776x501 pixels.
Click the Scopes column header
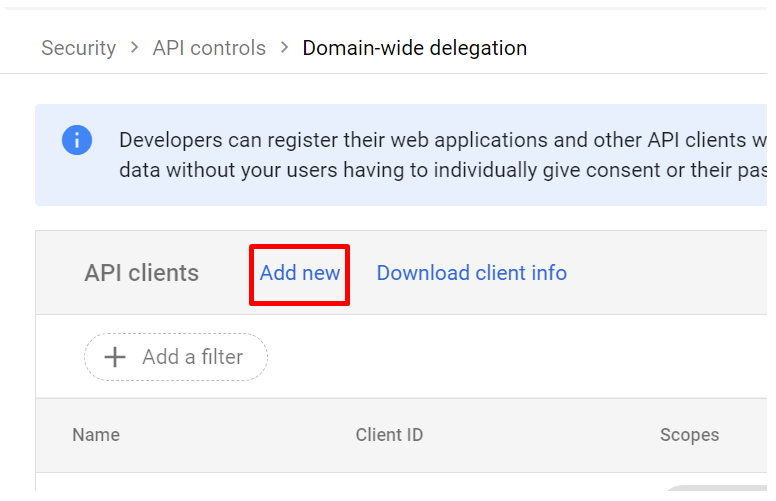pyautogui.click(x=689, y=435)
